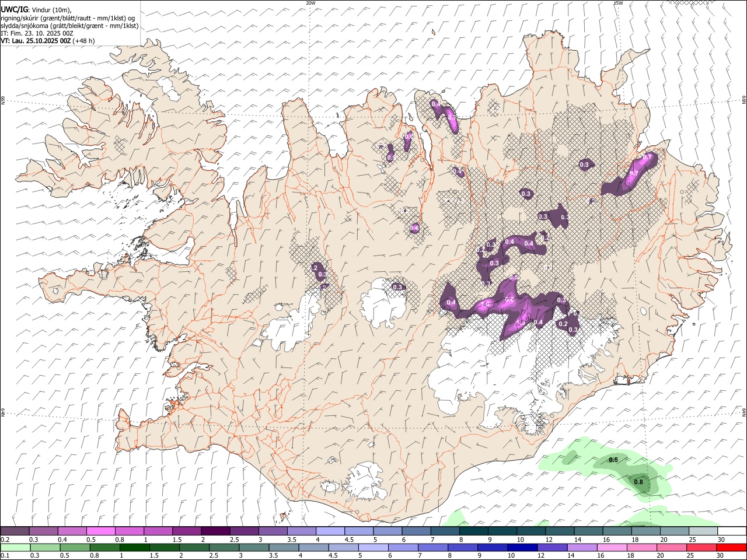Select the 0.5 green swatch on the rain scale

tap(75, 547)
